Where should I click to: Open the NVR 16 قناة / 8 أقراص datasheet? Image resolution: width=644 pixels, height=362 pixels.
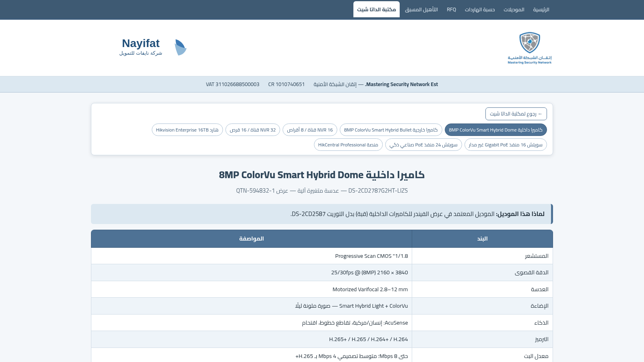pos(310,130)
